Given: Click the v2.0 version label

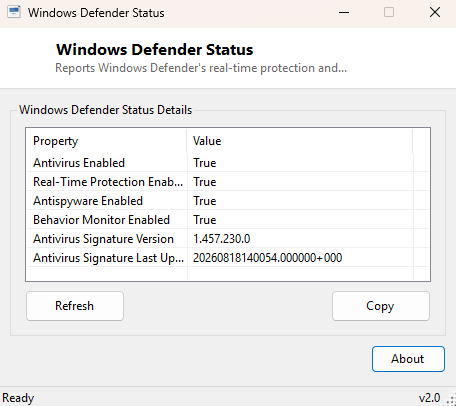Looking at the screenshot, I should tap(429, 398).
